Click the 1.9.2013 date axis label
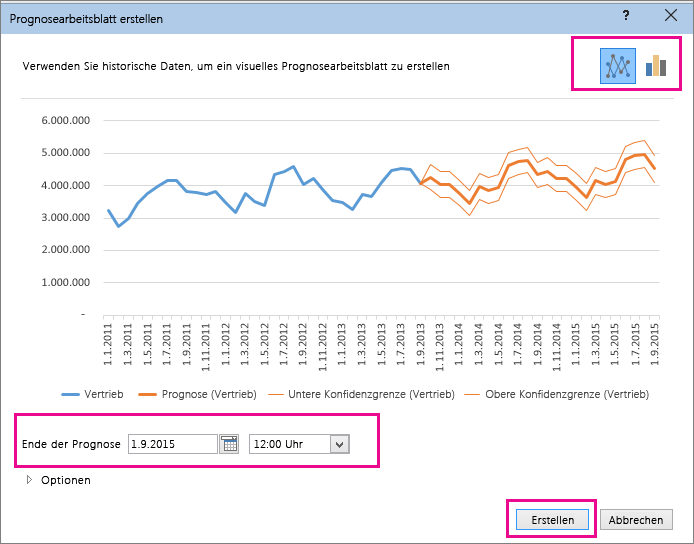The image size is (694, 544). coord(420,344)
